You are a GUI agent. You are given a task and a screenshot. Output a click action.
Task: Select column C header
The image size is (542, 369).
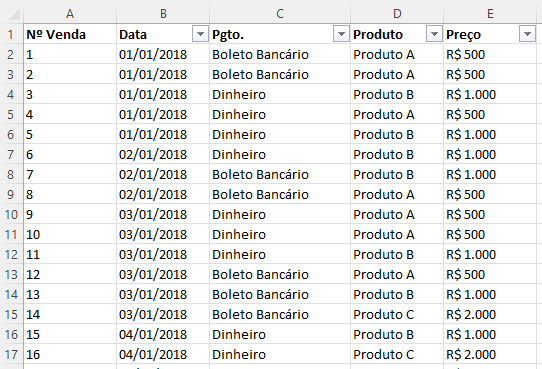point(280,14)
